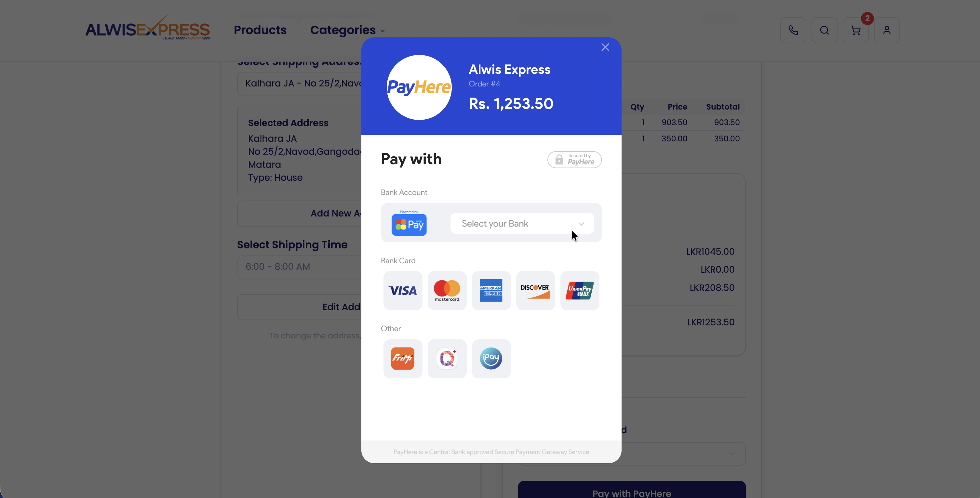Open the user account icon
The height and width of the screenshot is (498, 980).
click(886, 30)
